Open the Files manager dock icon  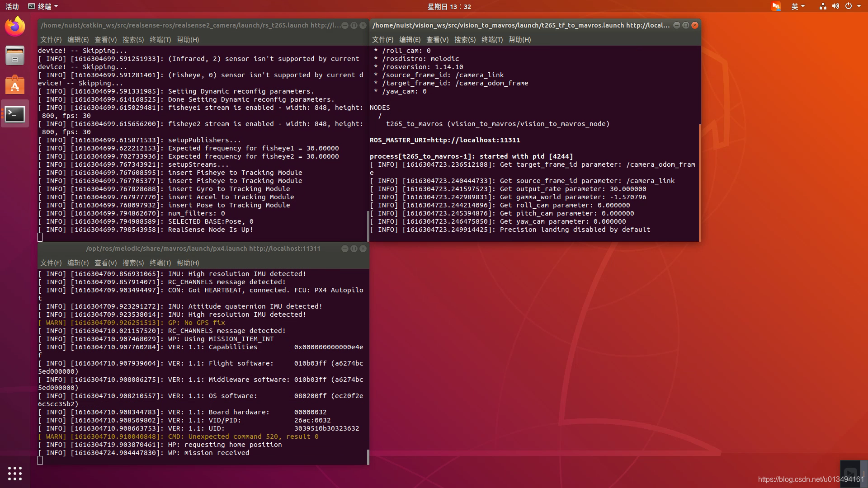pyautogui.click(x=15, y=56)
